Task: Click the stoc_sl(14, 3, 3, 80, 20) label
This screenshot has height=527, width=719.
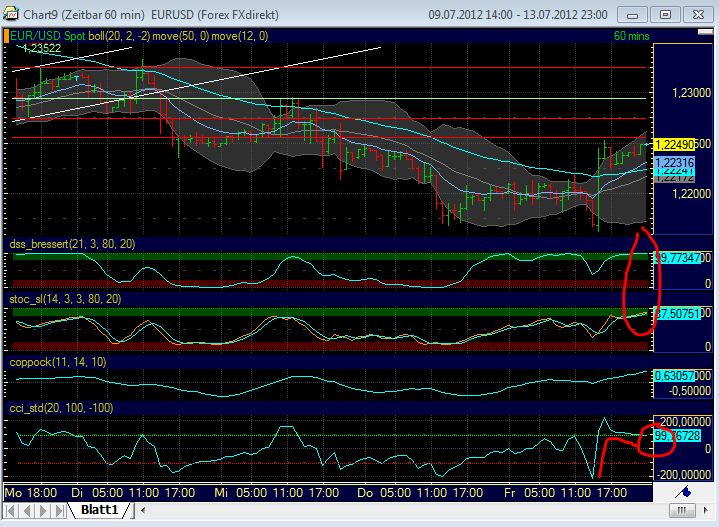Action: click(x=65, y=299)
